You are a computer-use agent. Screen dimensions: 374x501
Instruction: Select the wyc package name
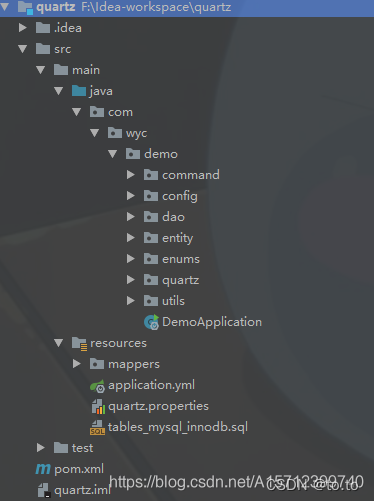[136, 134]
